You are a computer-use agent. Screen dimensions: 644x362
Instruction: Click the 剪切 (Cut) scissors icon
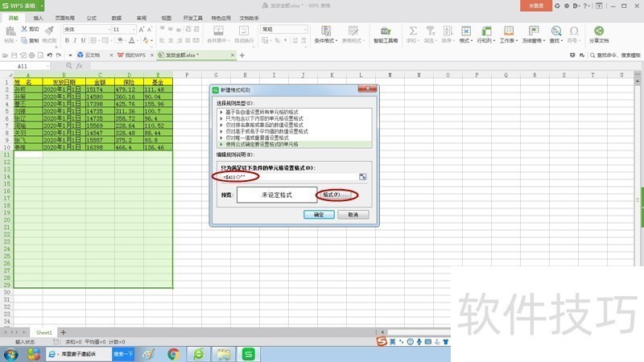[24, 29]
